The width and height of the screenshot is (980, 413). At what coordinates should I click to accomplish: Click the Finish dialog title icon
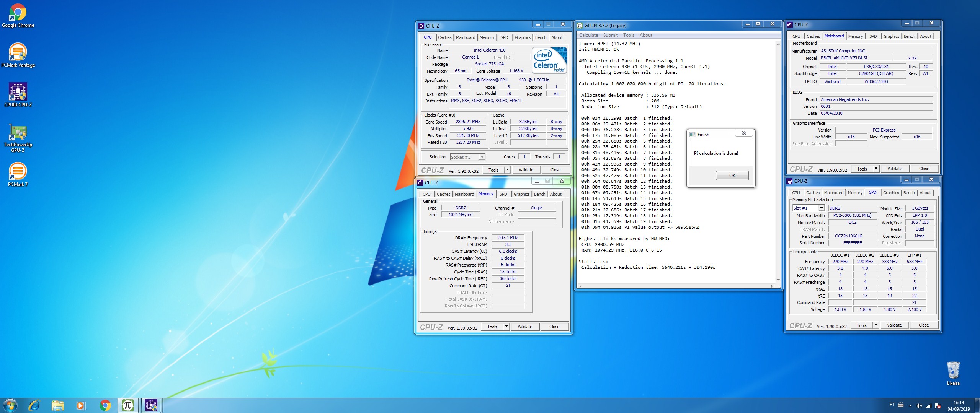click(692, 135)
